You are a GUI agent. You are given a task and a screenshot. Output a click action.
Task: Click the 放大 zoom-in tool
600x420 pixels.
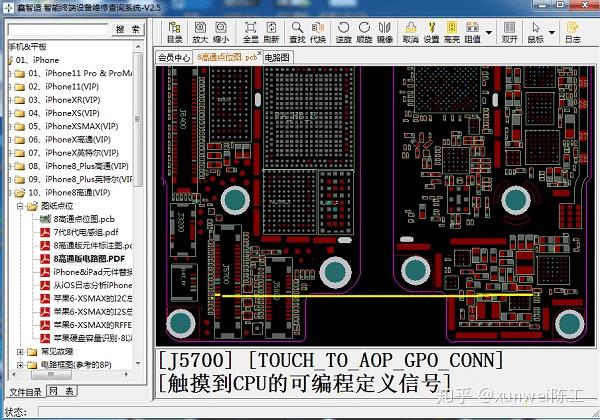tap(200, 32)
